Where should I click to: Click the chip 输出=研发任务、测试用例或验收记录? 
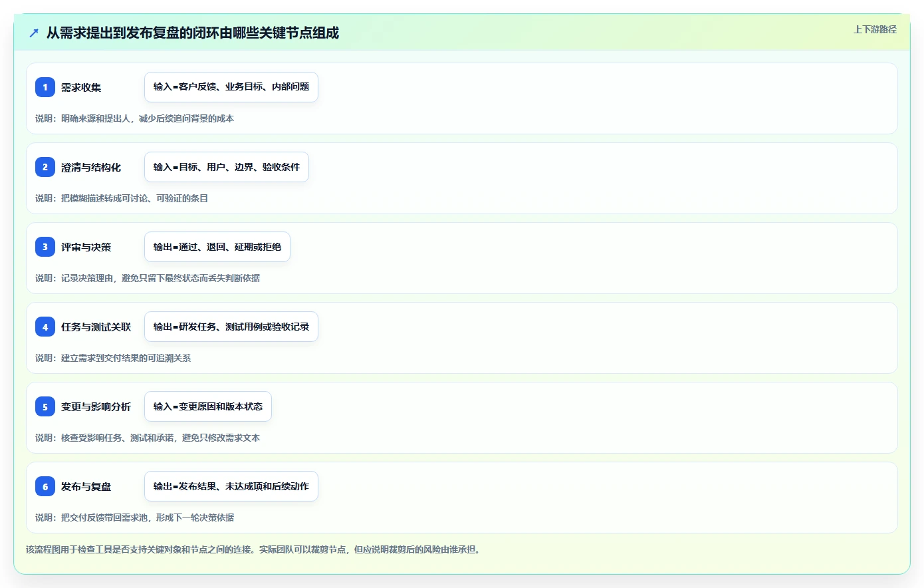pyautogui.click(x=231, y=327)
